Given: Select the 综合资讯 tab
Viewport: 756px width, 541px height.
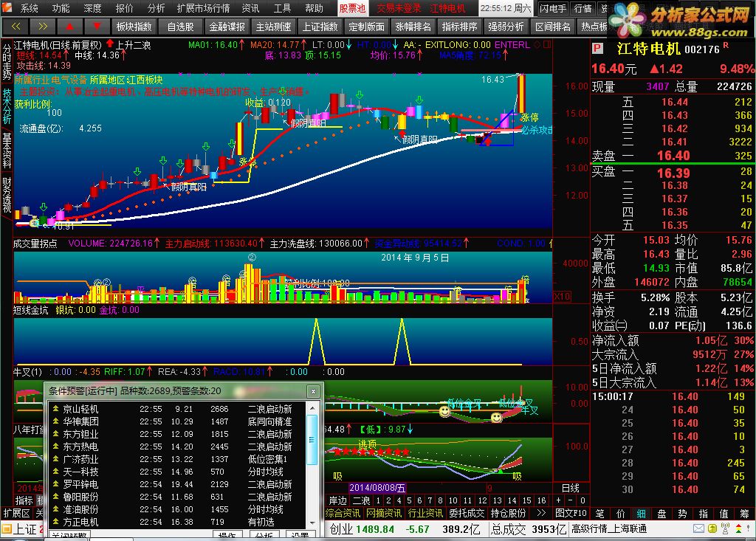Looking at the screenshot, I should click(x=343, y=514).
